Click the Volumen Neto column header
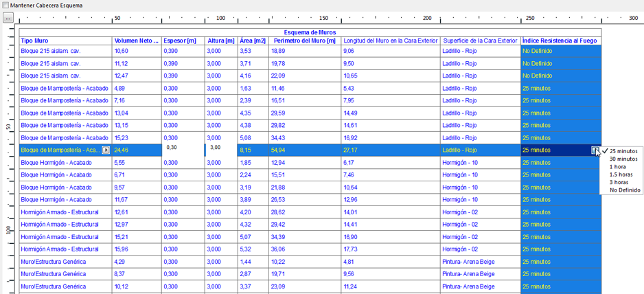Viewport: 644px width, 294px height. tap(137, 41)
